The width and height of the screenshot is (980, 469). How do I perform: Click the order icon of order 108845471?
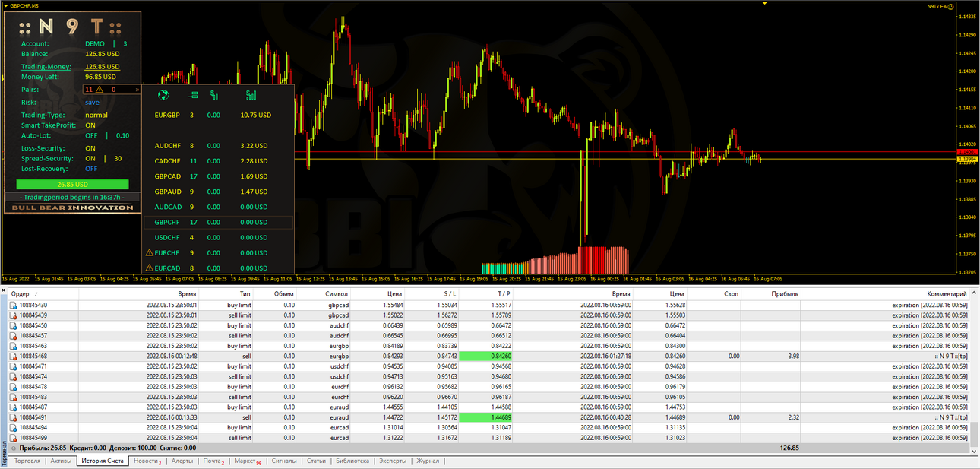[13, 366]
